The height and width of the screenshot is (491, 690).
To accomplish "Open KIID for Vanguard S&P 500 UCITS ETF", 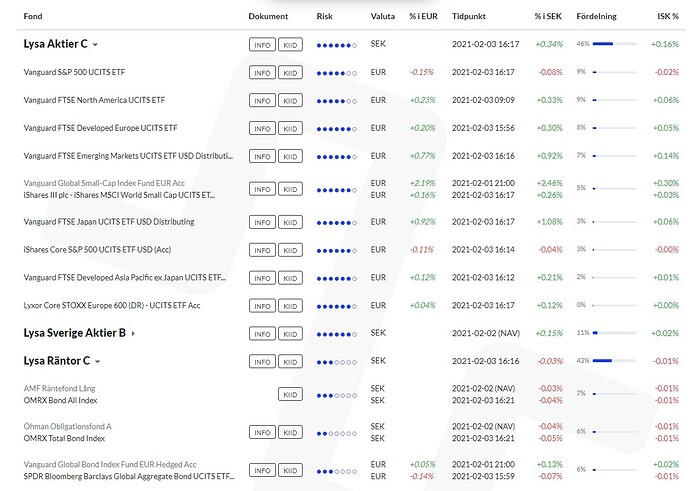I will (x=289, y=73).
